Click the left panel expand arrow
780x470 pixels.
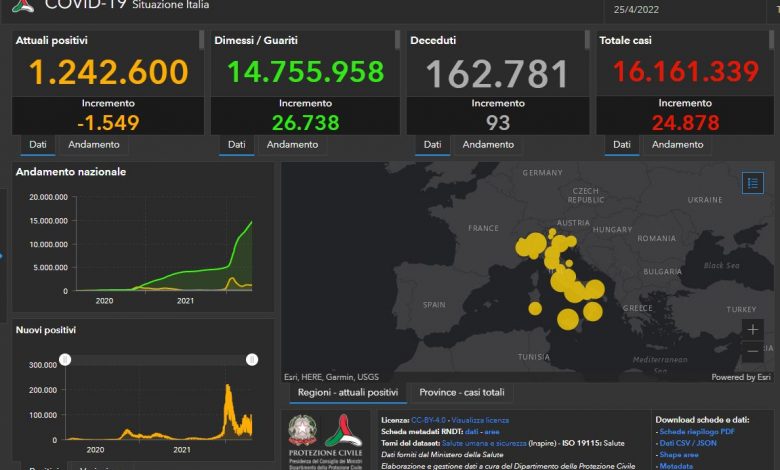coord(2,255)
